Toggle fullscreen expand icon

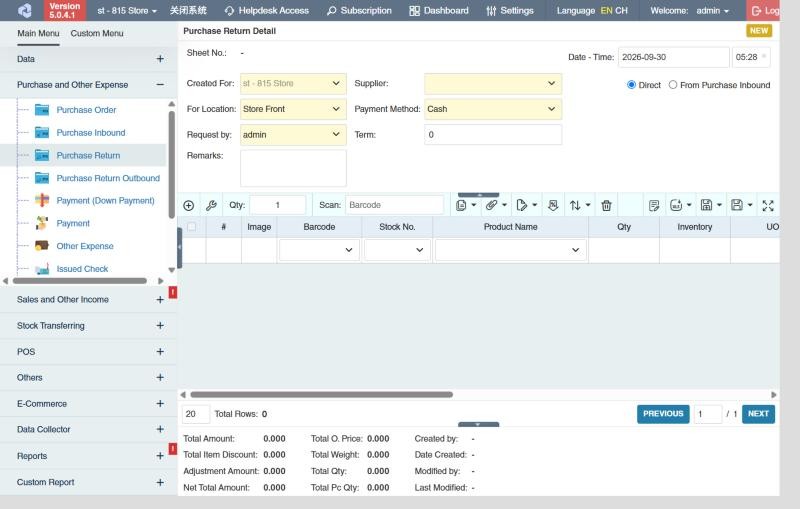pos(768,205)
